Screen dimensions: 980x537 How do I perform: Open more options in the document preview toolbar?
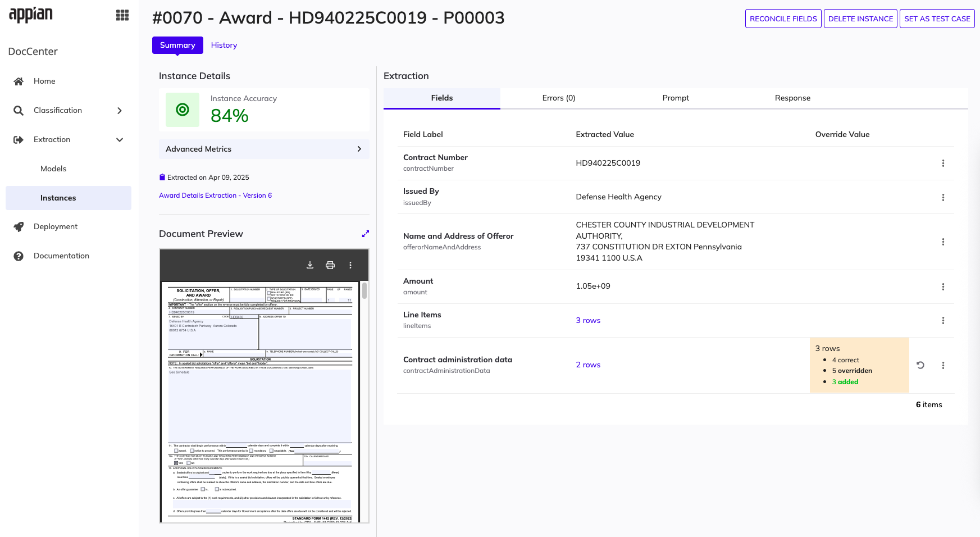[x=350, y=265]
